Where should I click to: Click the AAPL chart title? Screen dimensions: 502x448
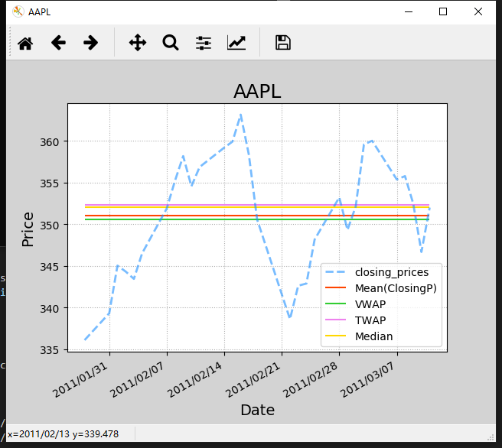click(x=257, y=92)
